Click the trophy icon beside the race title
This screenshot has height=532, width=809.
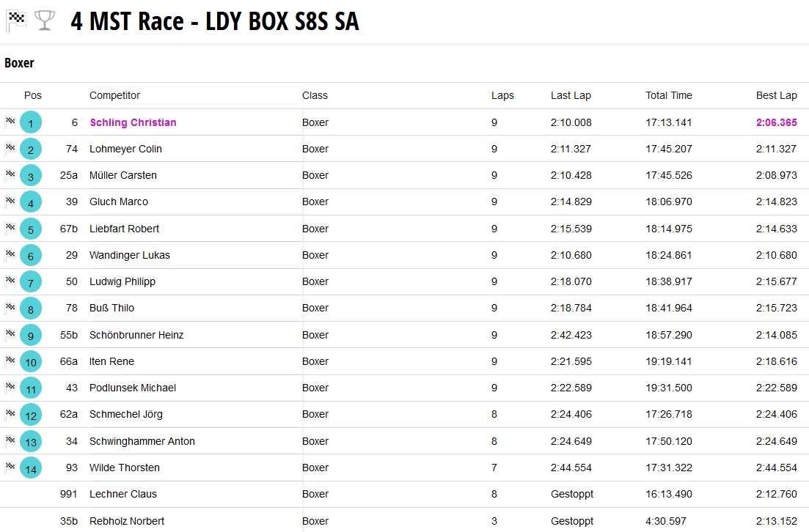(x=45, y=21)
